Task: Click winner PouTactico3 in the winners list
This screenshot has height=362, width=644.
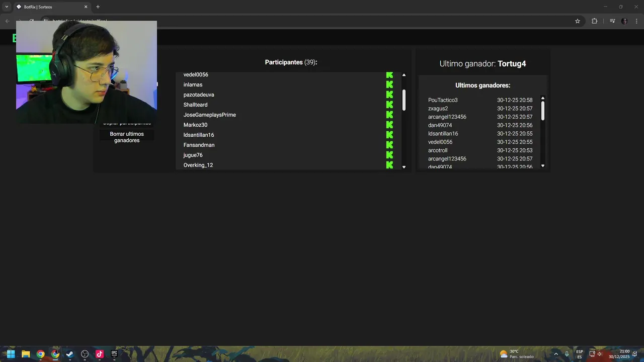Action: [x=443, y=100]
